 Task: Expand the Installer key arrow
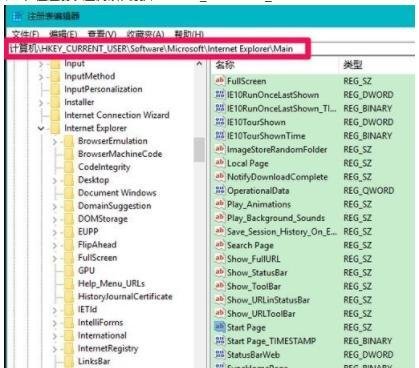click(41, 103)
